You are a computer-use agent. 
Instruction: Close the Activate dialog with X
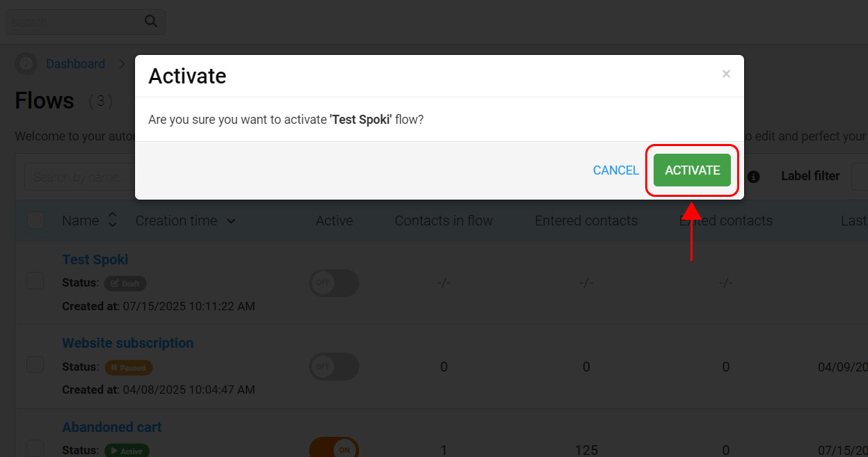(726, 74)
